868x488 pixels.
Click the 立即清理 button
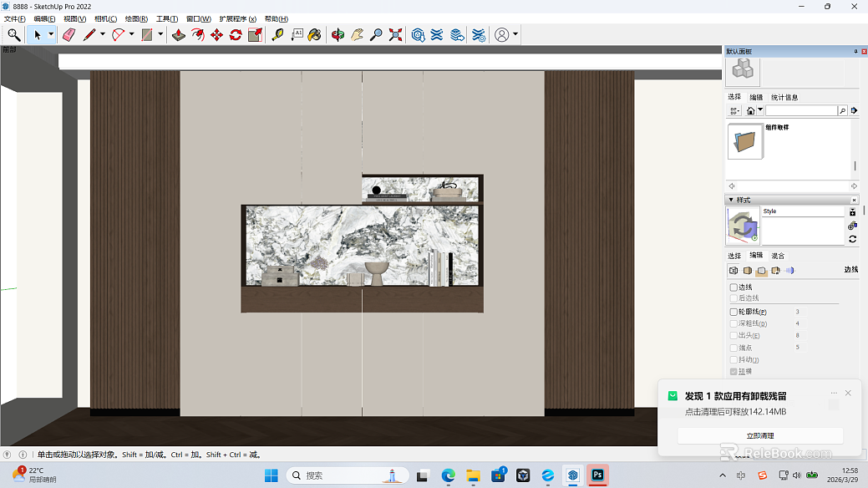click(760, 436)
